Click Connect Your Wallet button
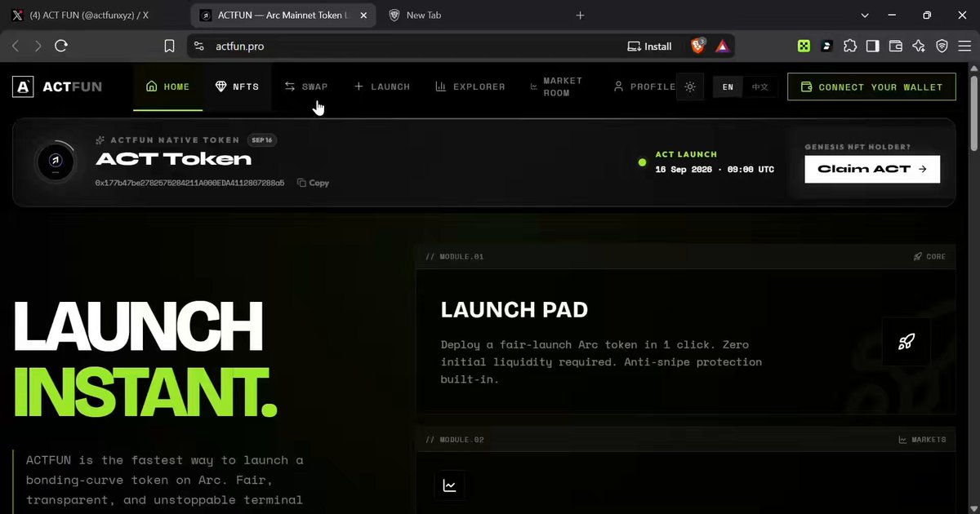980x514 pixels. [x=871, y=86]
